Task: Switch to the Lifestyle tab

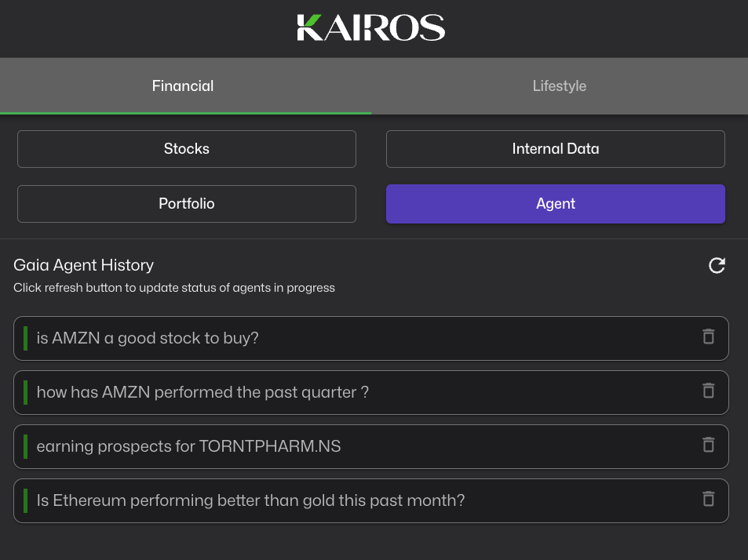Action: (559, 86)
